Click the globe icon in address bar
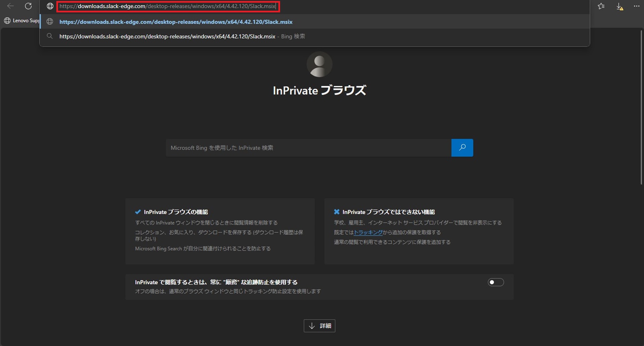Viewport: 644px width, 346px height. [x=50, y=6]
